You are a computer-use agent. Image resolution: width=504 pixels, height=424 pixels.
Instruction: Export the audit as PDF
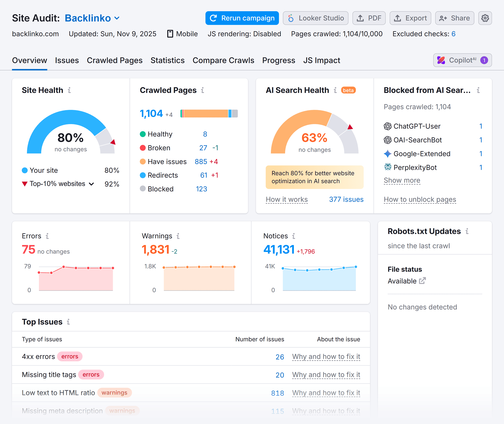pyautogui.click(x=369, y=18)
